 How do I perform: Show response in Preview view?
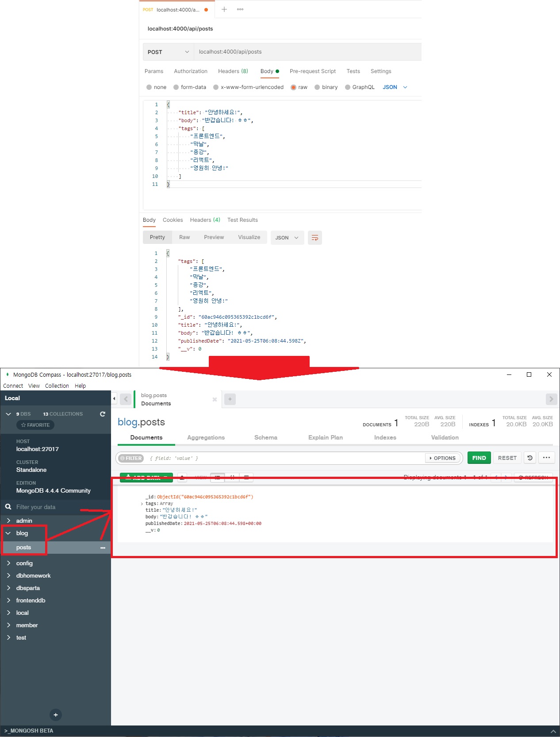point(214,237)
